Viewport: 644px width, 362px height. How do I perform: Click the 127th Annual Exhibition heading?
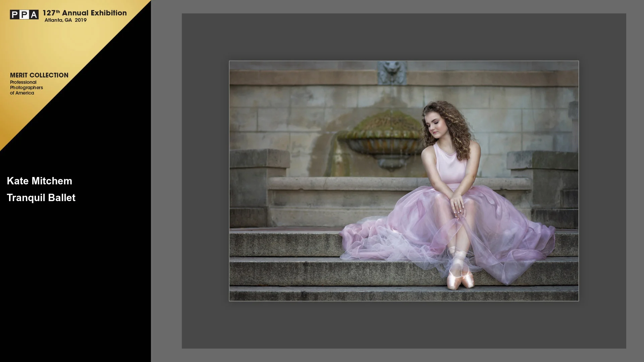coord(85,13)
